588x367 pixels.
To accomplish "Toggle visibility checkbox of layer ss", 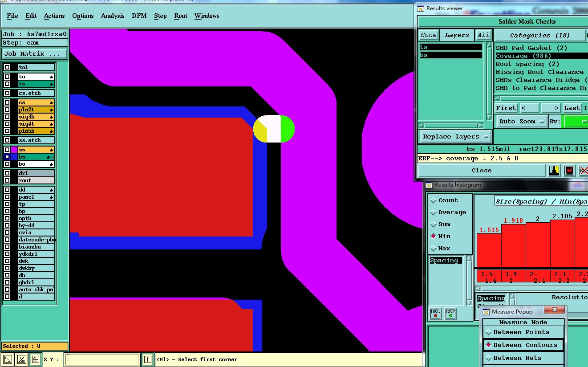I will pos(7,150).
